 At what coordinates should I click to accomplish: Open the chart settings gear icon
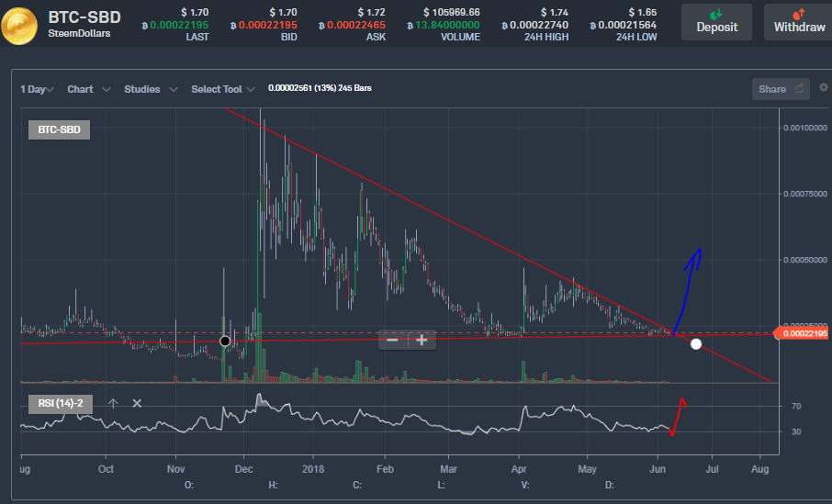click(823, 87)
